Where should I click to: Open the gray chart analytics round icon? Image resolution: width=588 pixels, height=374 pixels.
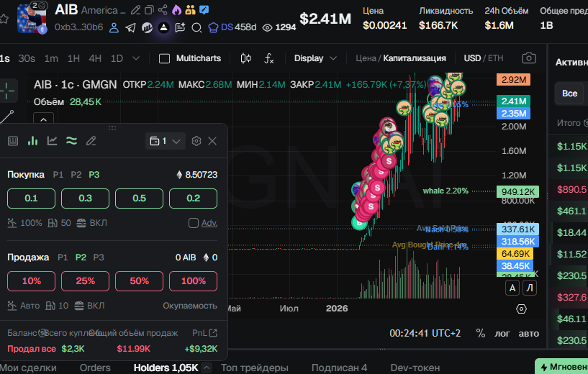(x=147, y=27)
